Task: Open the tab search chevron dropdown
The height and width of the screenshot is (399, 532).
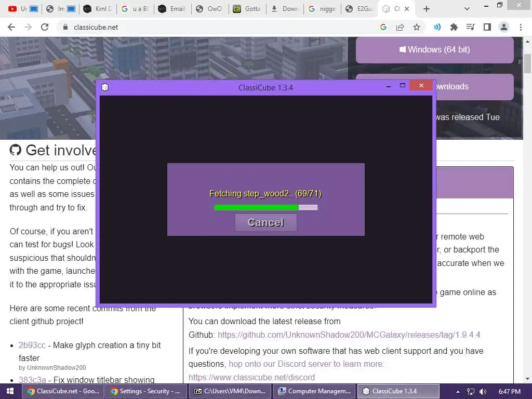Action: coord(467,9)
